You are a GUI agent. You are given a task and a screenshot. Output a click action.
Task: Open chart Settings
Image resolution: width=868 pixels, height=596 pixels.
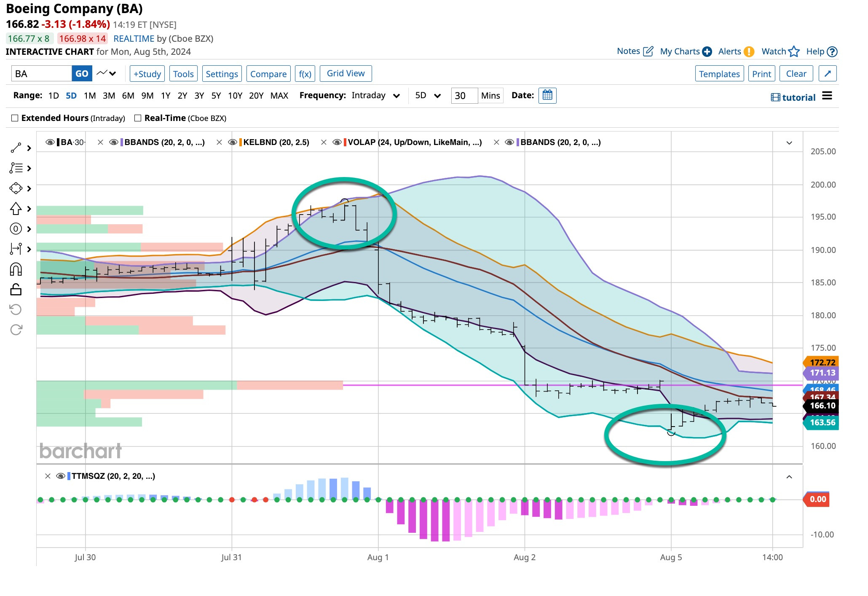[222, 74]
